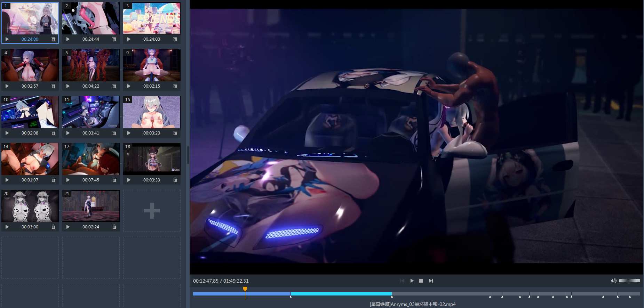Delete clip 1 with its trash icon
This screenshot has height=308, width=644.
pyautogui.click(x=53, y=39)
